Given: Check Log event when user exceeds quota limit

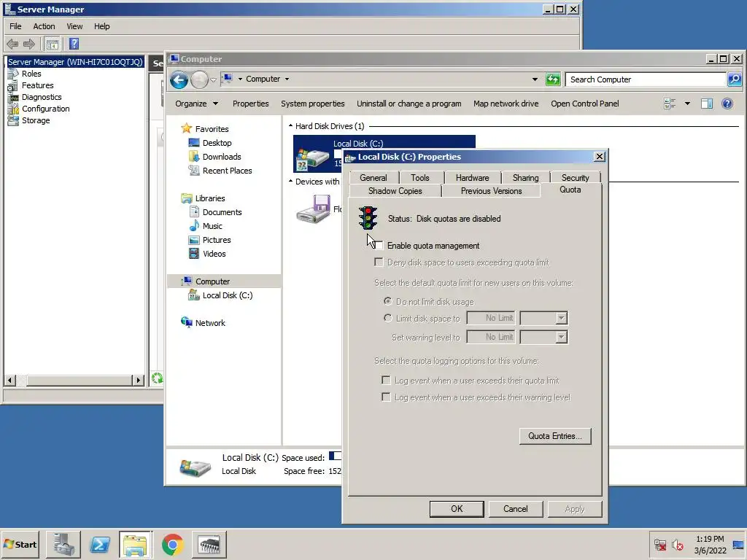Looking at the screenshot, I should (387, 380).
